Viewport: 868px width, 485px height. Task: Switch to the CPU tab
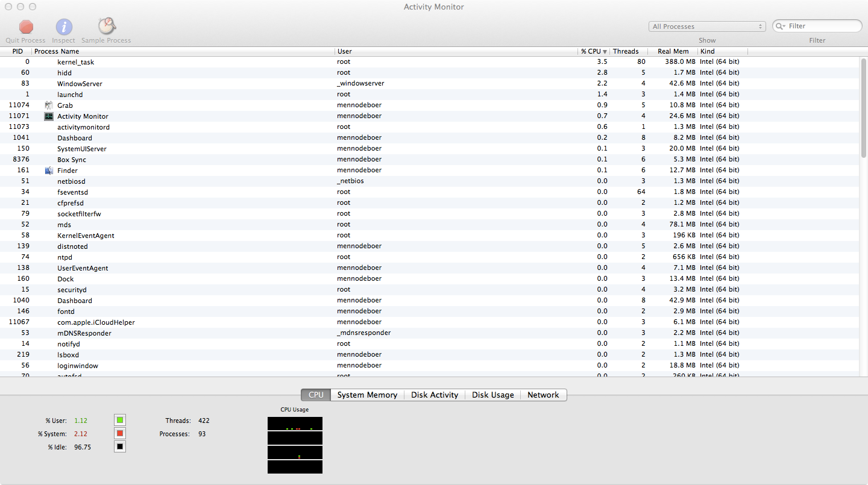316,395
